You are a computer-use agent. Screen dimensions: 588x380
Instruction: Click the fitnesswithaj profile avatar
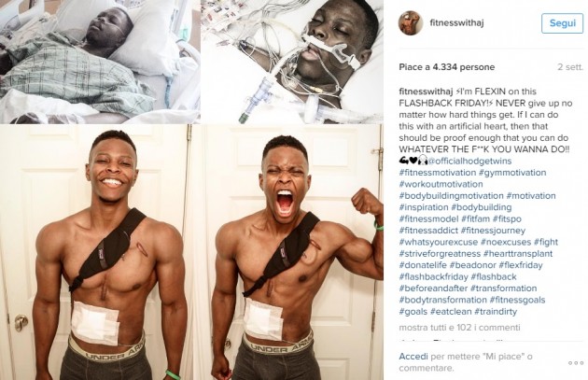point(411,23)
